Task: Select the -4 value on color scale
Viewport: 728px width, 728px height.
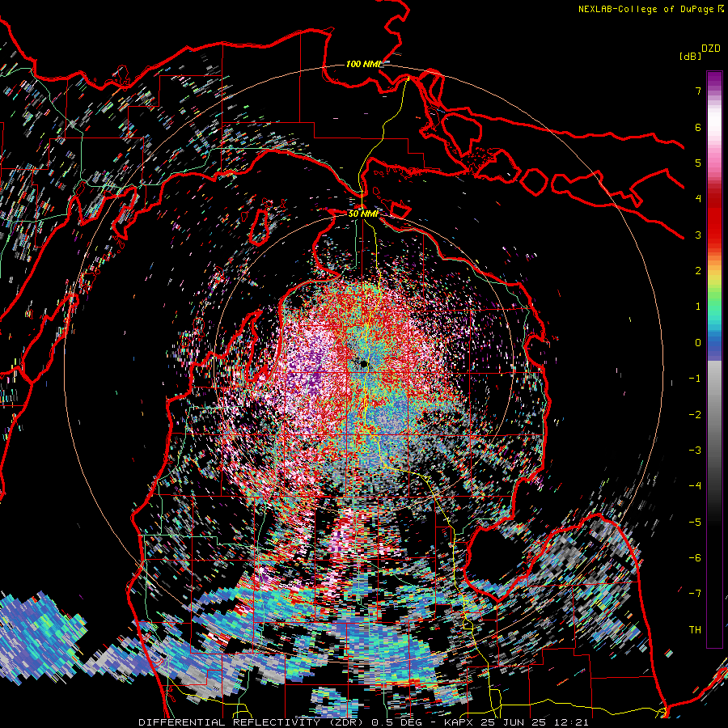Action: pyautogui.click(x=695, y=486)
